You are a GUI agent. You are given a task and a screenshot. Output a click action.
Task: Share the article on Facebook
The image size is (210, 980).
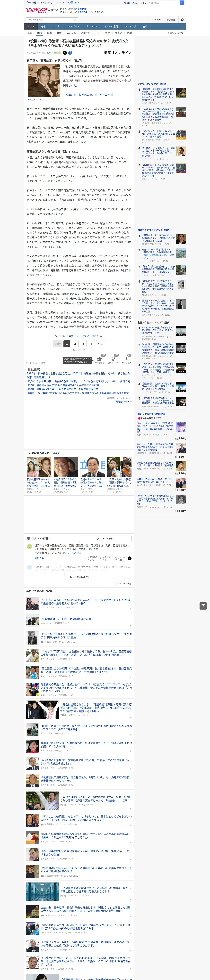[x=70, y=53]
